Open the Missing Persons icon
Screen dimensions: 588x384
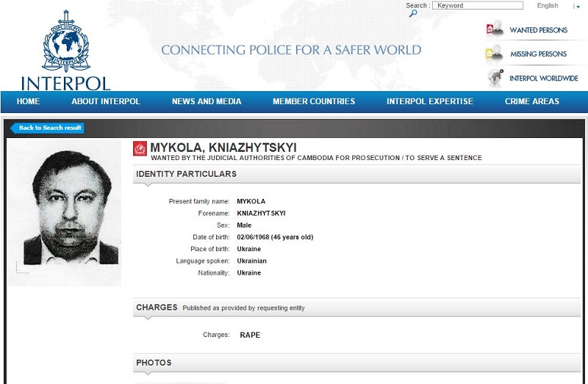[495, 54]
